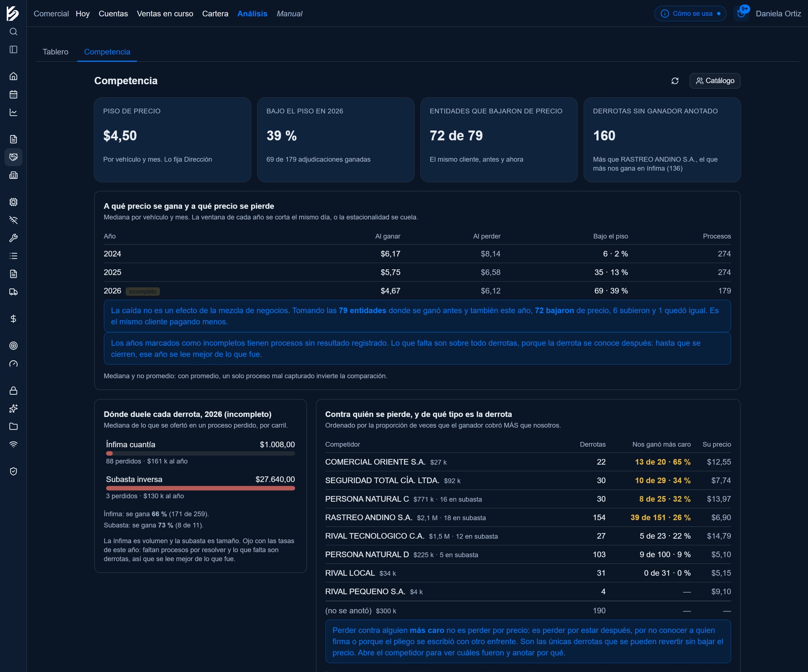Open competitor RASTREO ANDINO S.A. row
The height and width of the screenshot is (672, 808).
(528, 518)
